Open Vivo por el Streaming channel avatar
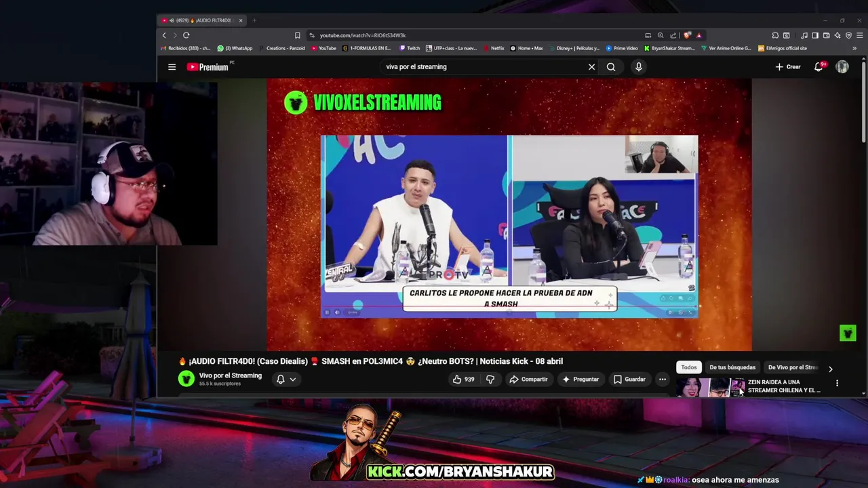The width and height of the screenshot is (868, 488). (186, 379)
